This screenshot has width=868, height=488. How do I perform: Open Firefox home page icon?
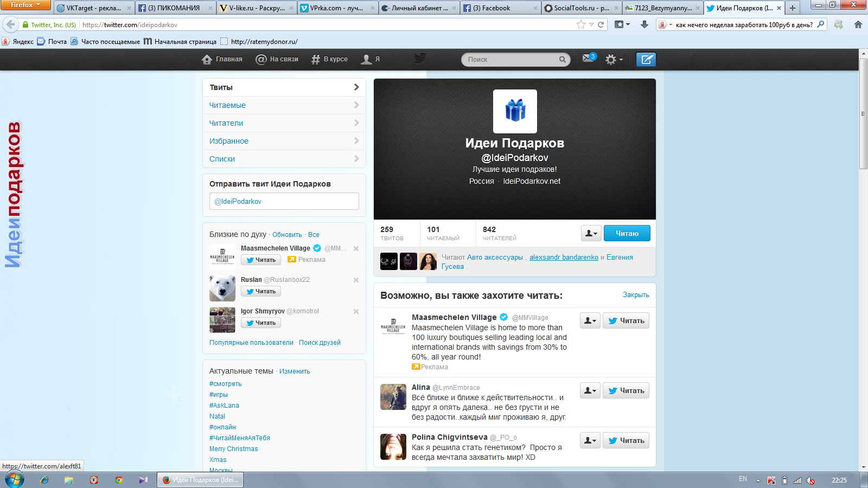pyautogui.click(x=858, y=24)
